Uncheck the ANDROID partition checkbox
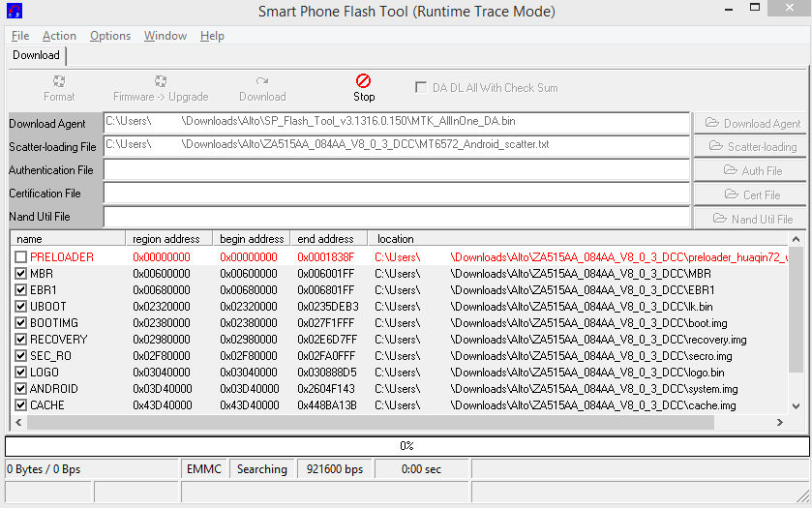Screen dimensions: 812x508 [x=20, y=389]
